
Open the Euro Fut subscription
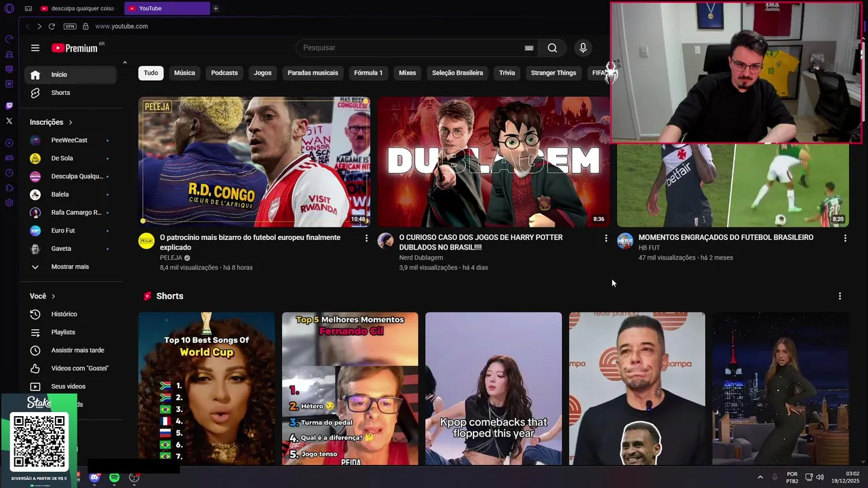[x=69, y=231]
